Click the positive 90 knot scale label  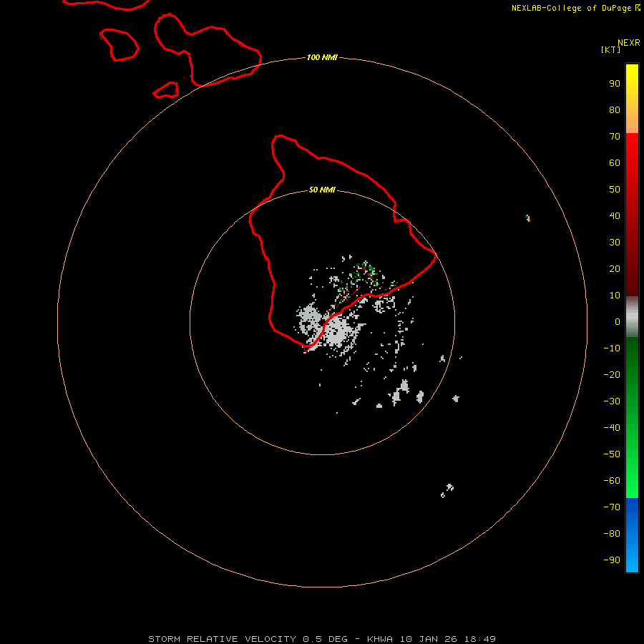pyautogui.click(x=615, y=84)
